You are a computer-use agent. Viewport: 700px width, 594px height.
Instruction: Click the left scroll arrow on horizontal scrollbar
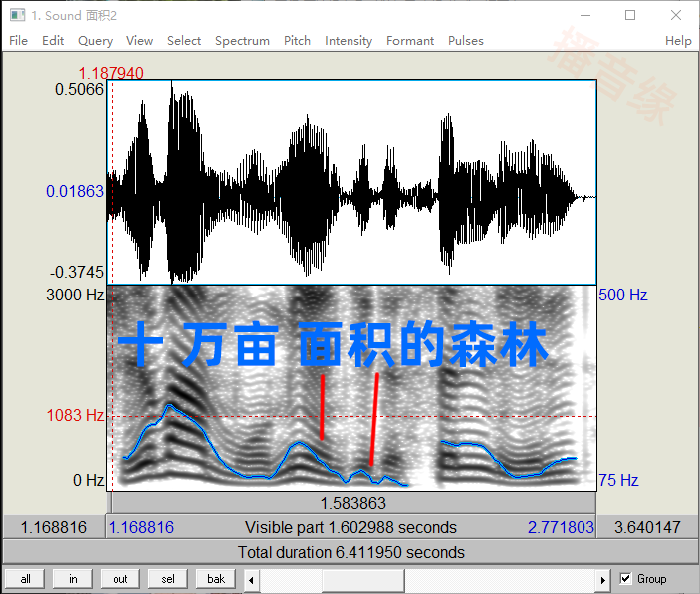251,579
